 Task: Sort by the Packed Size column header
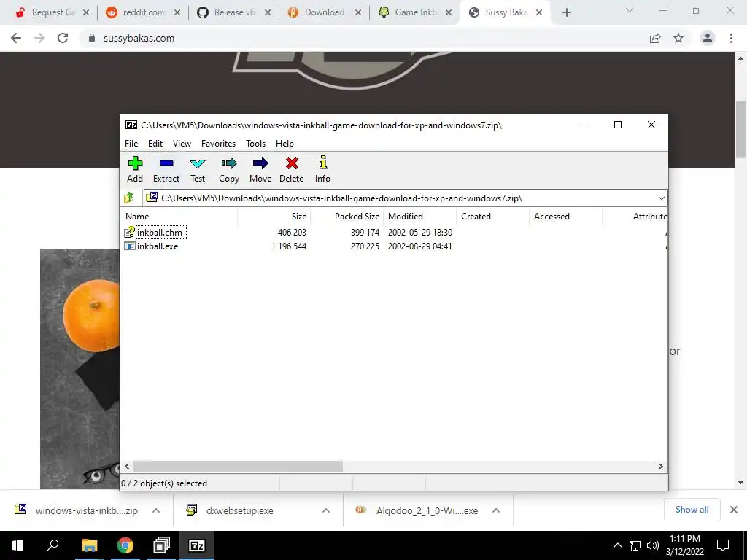347,216
